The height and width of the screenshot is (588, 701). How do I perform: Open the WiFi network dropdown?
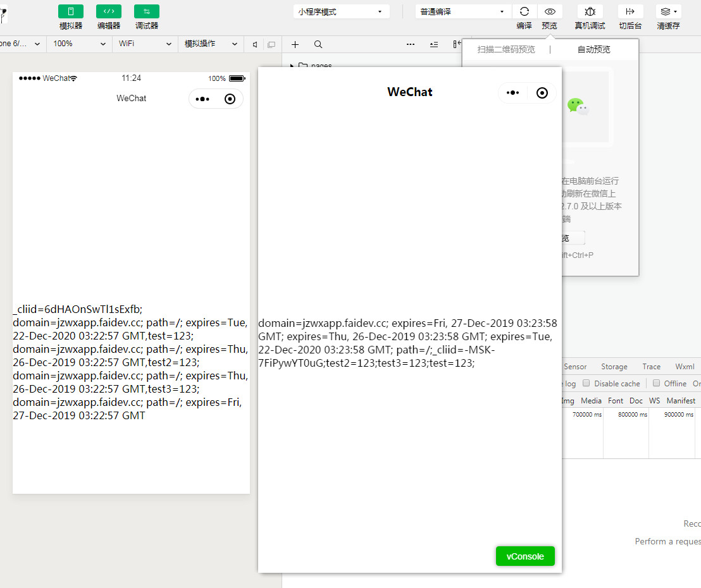(x=145, y=44)
